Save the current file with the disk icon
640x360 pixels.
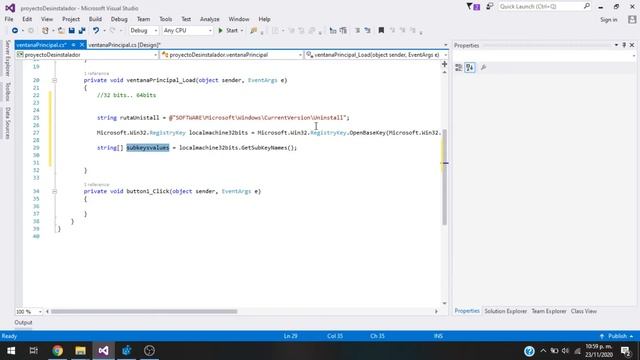tap(71, 31)
